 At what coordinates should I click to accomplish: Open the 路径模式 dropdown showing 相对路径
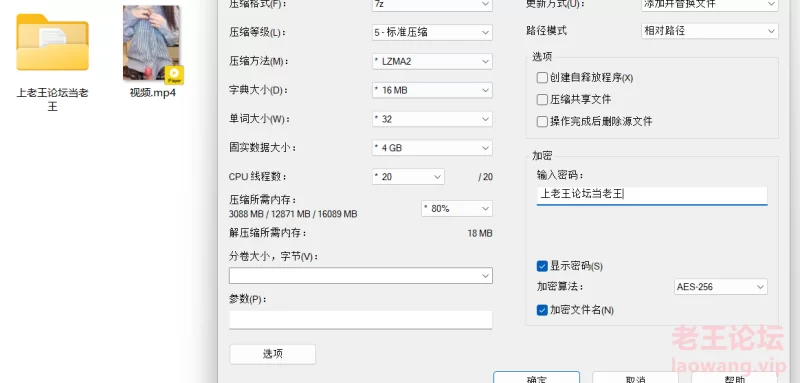[710, 31]
